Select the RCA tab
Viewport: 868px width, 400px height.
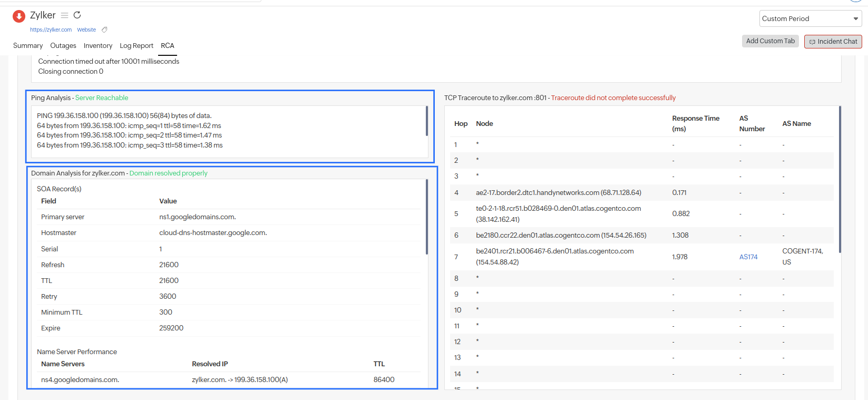[x=168, y=46]
